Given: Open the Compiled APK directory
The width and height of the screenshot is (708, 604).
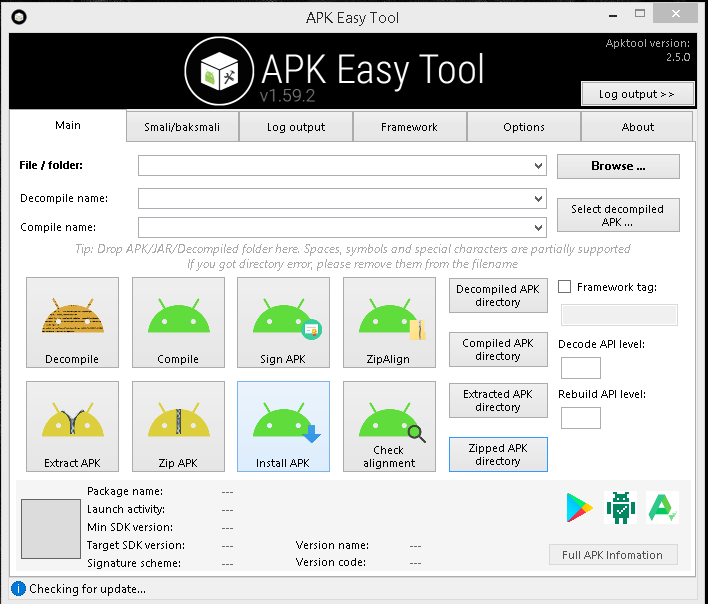Looking at the screenshot, I should [x=498, y=349].
